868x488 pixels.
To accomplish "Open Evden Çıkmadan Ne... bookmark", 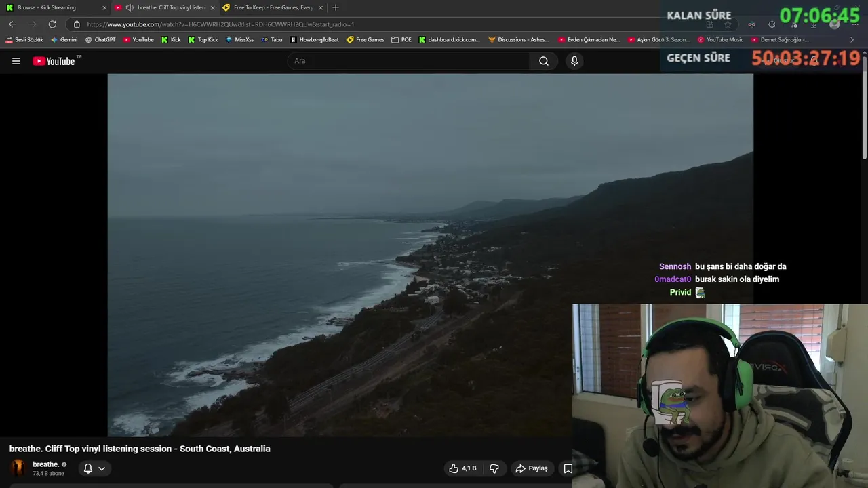I will [x=589, y=40].
